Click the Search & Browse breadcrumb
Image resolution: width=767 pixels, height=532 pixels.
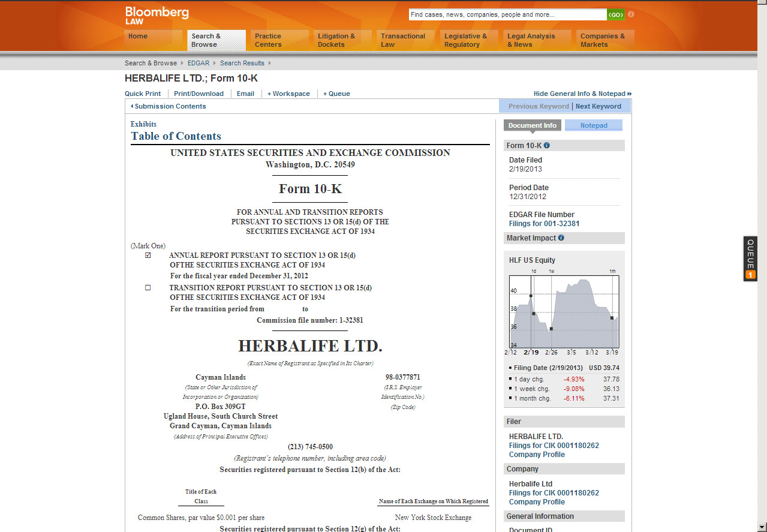[x=151, y=63]
